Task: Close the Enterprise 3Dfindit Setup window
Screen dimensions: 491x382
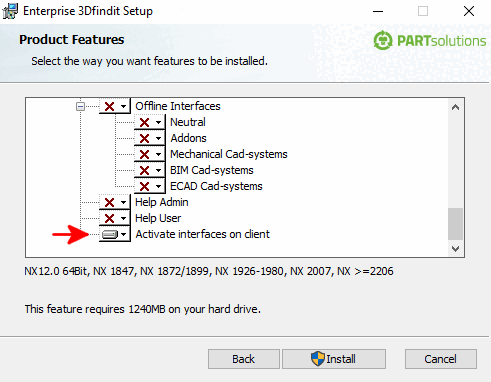Action: click(x=469, y=11)
